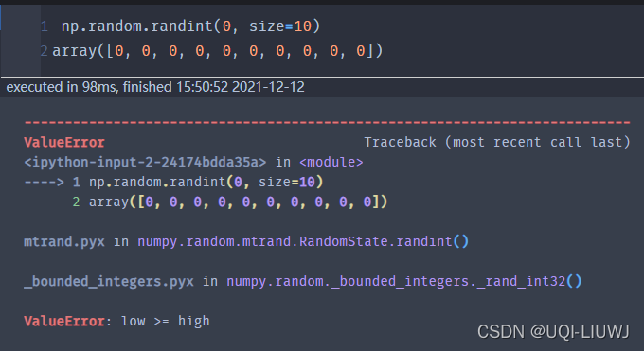Click code line np.random.randint(0, size=10) in the cell
Screen dimensions: 644x351
click(190, 26)
